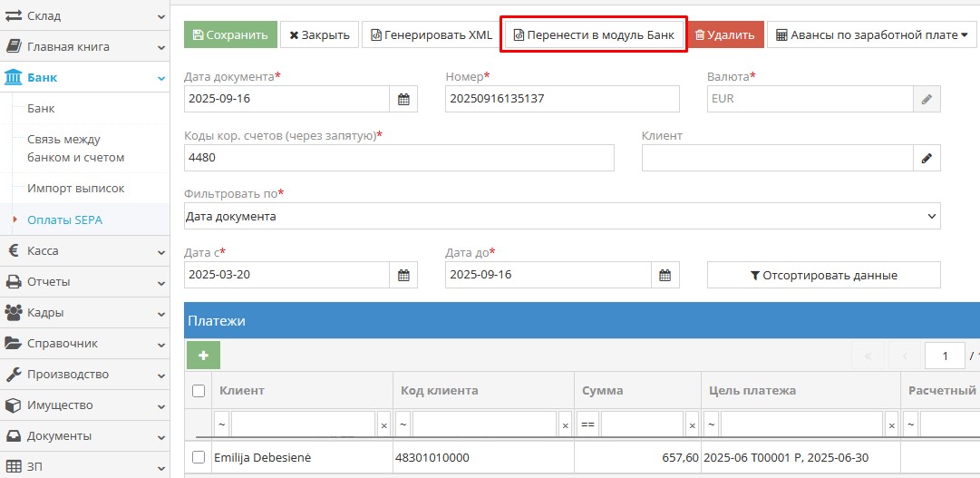Delete document with Удалить button
980x478 pixels.
pyautogui.click(x=724, y=35)
